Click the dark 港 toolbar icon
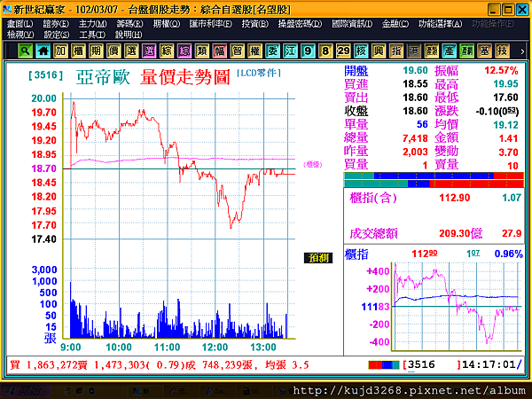Viewport: 532px width, 399px height. [413, 51]
